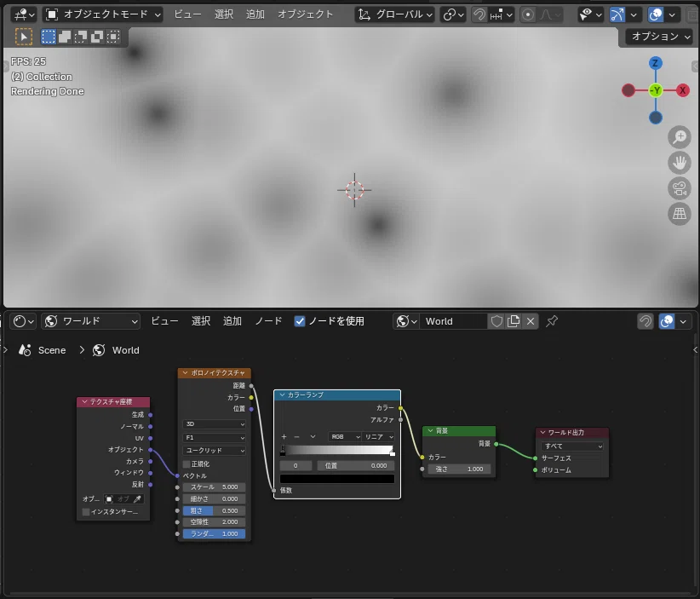Image resolution: width=700 pixels, height=599 pixels.
Task: Click the X axis on navigation gizmo
Action: tap(683, 90)
